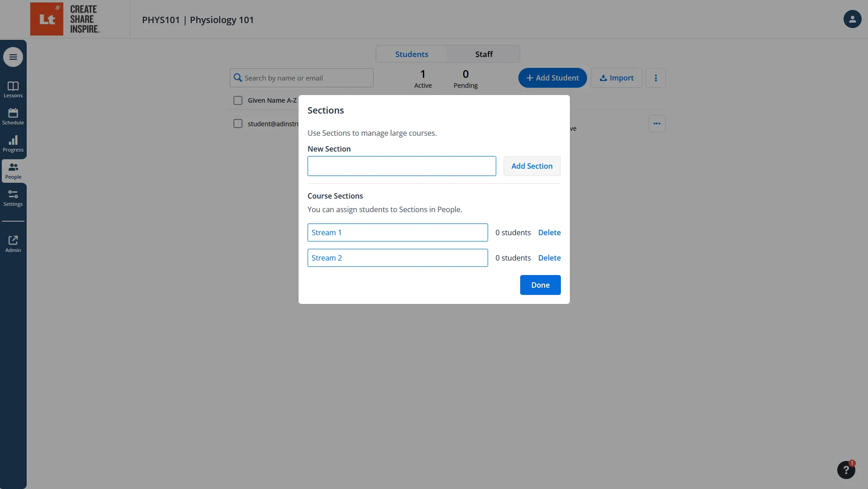Click the Stream 1 '0 students' count
This screenshot has width=868, height=489.
pyautogui.click(x=513, y=233)
